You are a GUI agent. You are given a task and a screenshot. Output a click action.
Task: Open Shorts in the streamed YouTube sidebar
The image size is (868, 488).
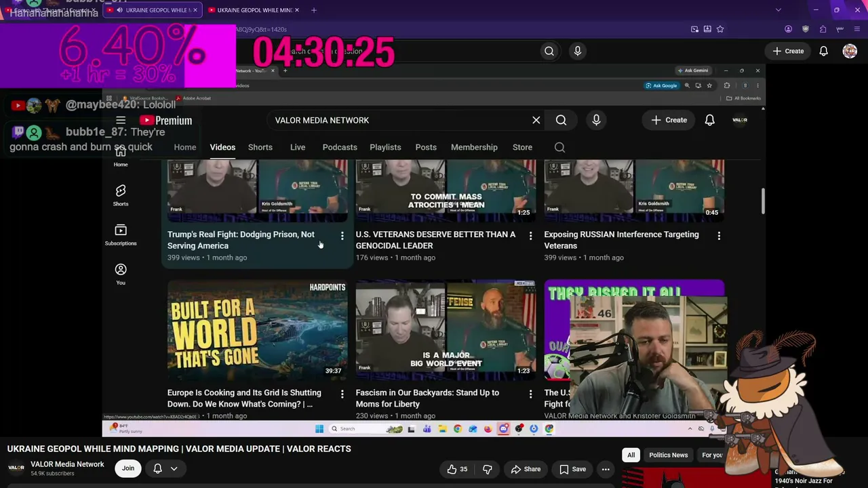121,195
